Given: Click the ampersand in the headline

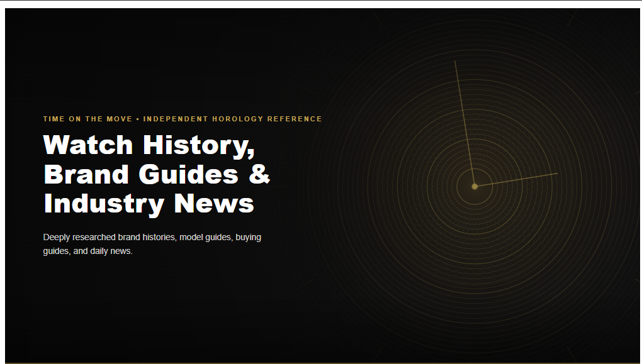Looking at the screenshot, I should [259, 174].
